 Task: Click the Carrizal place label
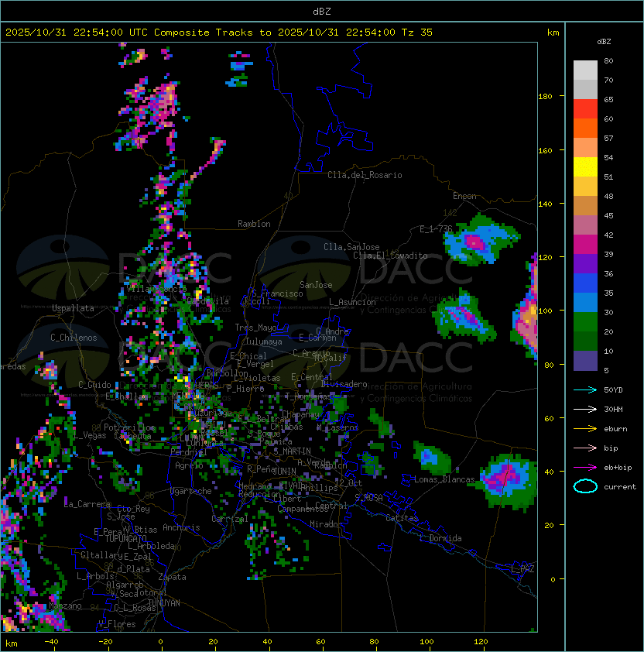(x=230, y=519)
